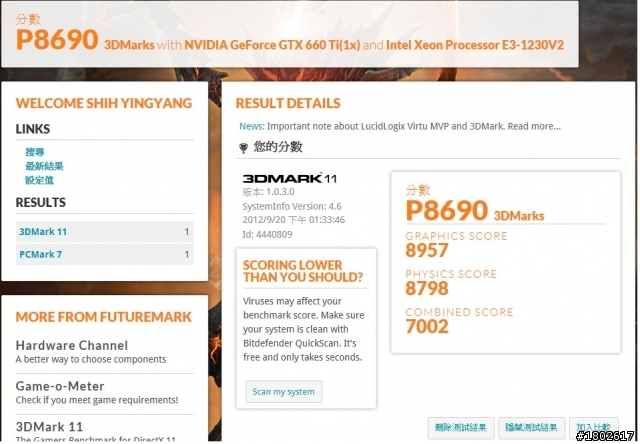Click the trophy icon beside 您的分數
Viewport: 640px width, 444px height.
[243, 148]
